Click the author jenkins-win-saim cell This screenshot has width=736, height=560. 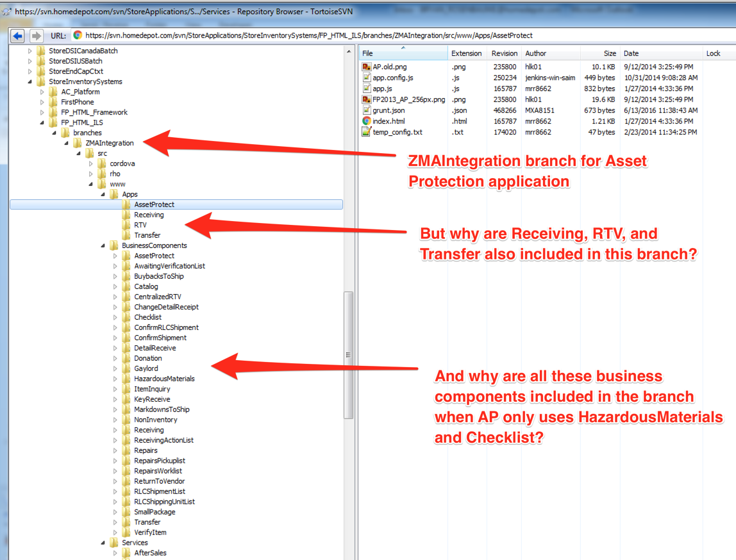click(550, 78)
